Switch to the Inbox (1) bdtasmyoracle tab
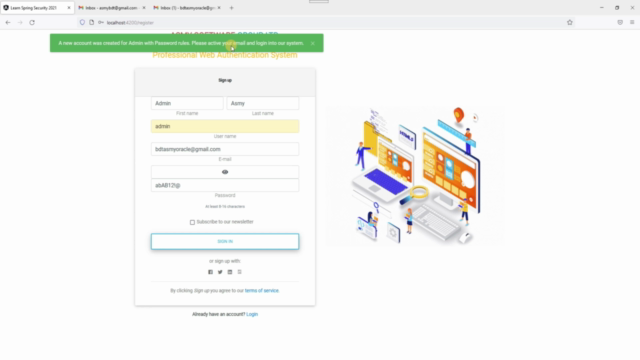Image resolution: width=640 pixels, height=360 pixels. (x=187, y=8)
